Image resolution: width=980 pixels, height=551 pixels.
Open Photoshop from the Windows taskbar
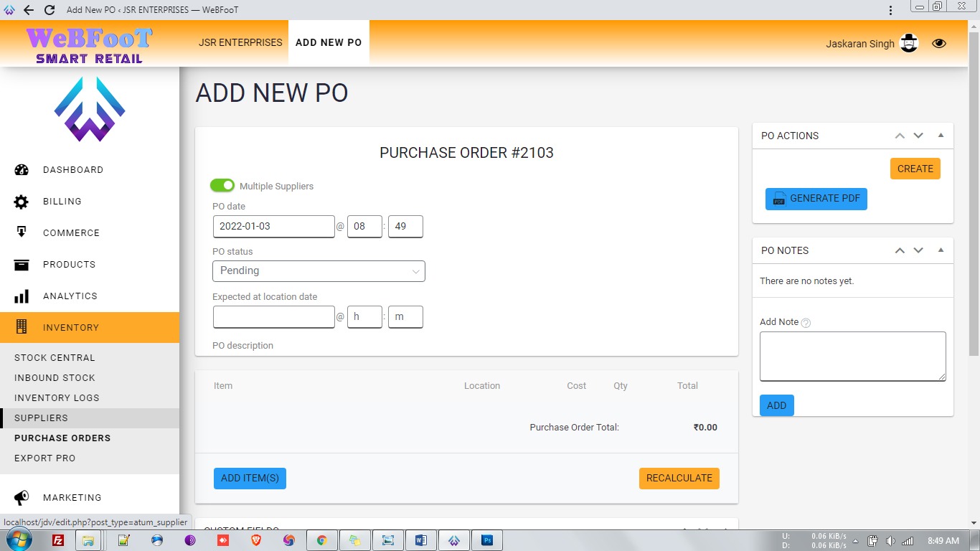click(487, 540)
